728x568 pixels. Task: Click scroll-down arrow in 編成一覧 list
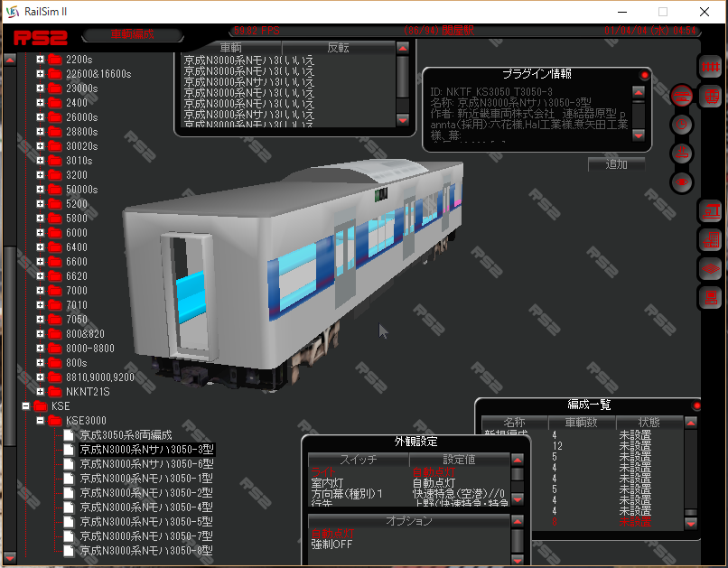pos(691,524)
